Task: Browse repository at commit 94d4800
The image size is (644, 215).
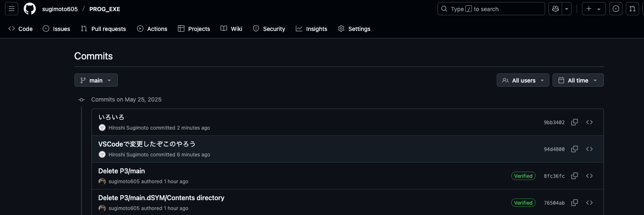Action: [589, 149]
